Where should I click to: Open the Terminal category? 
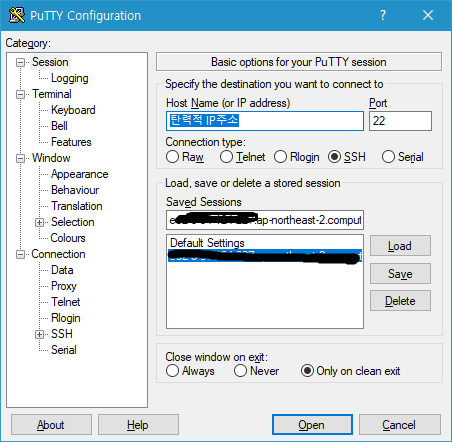pyautogui.click(x=52, y=94)
